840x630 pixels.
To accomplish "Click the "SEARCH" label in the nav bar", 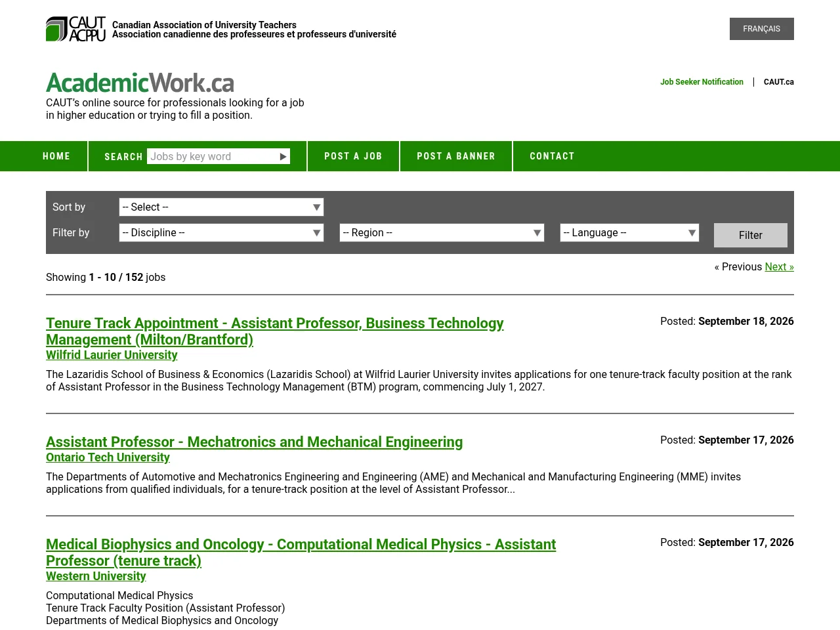I will [123, 157].
